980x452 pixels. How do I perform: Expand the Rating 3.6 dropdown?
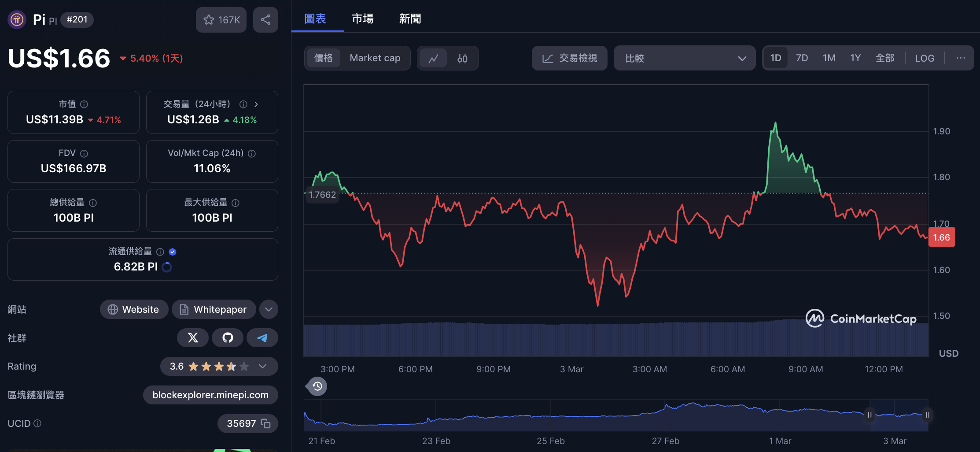click(263, 367)
